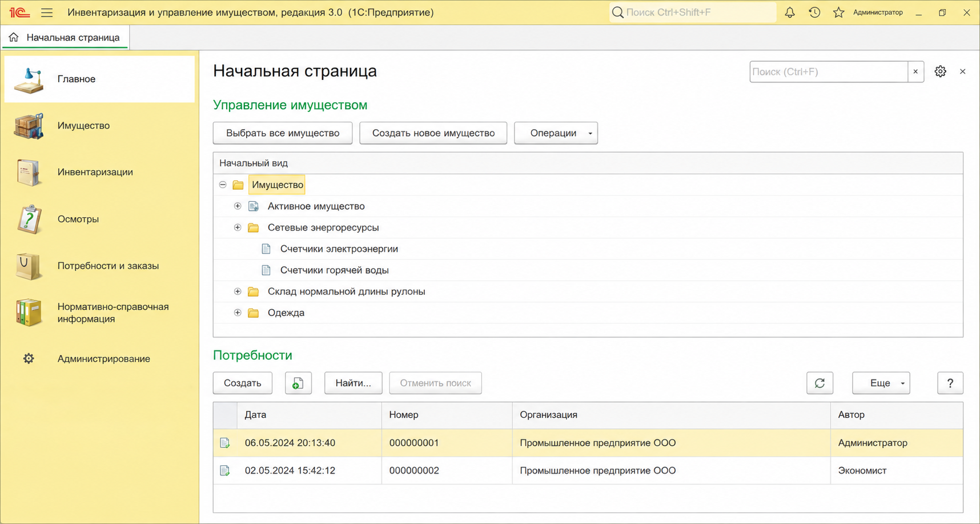
Task: Open favorites star icon
Action: (838, 12)
